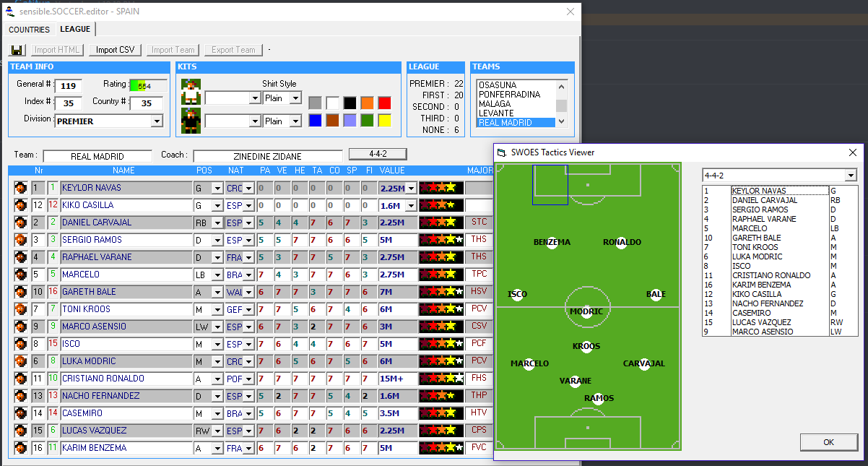The height and width of the screenshot is (466, 868).
Task: Pick the orange kit color swatch
Action: pos(367,103)
